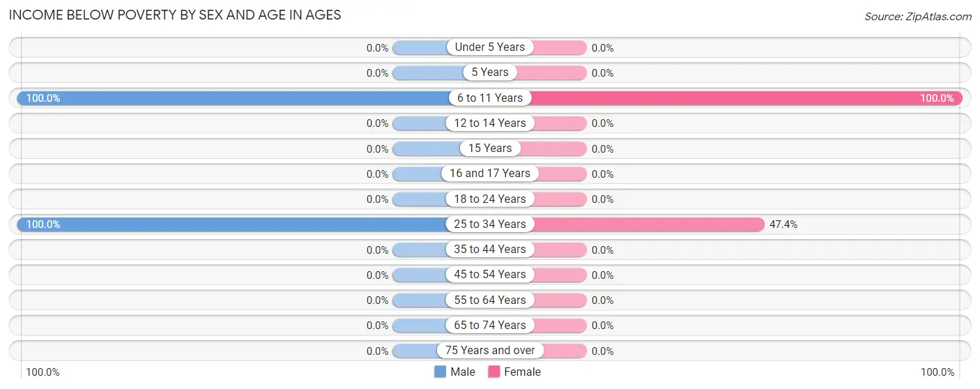
Task: Select the Under 5 Years label
Action: pyautogui.click(x=489, y=47)
